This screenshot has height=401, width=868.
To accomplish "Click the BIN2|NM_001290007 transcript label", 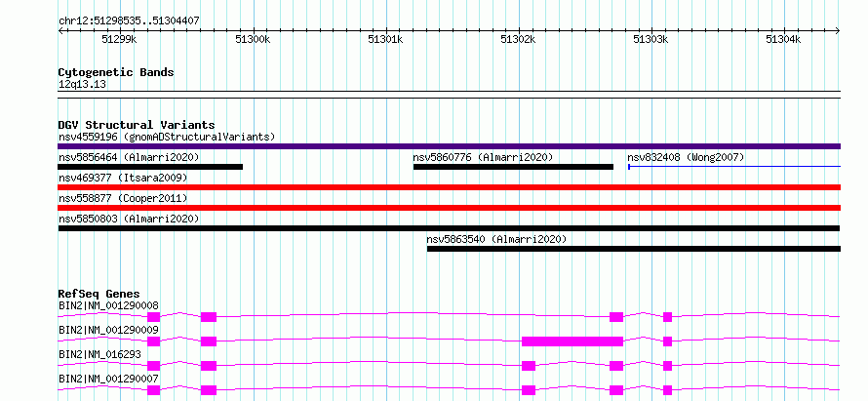I will 108,379.
